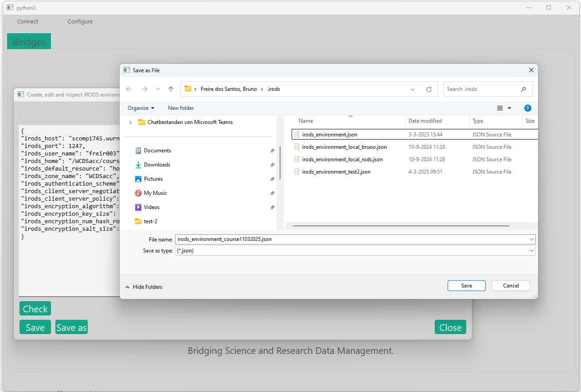The height and width of the screenshot is (392, 581).
Task: Click the folder icon in address bar
Action: coord(188,89)
